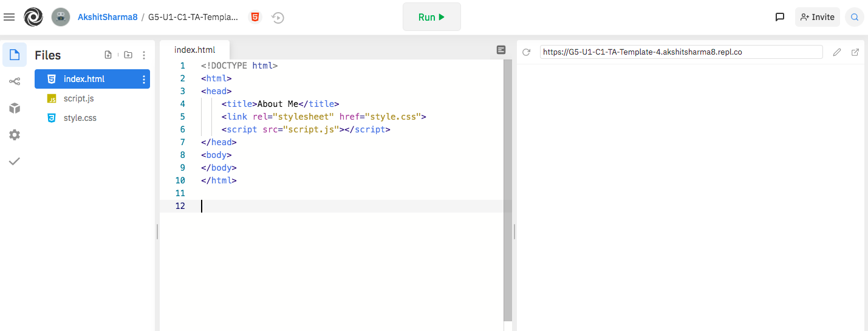Switch to the index.html editor tab

click(x=194, y=50)
